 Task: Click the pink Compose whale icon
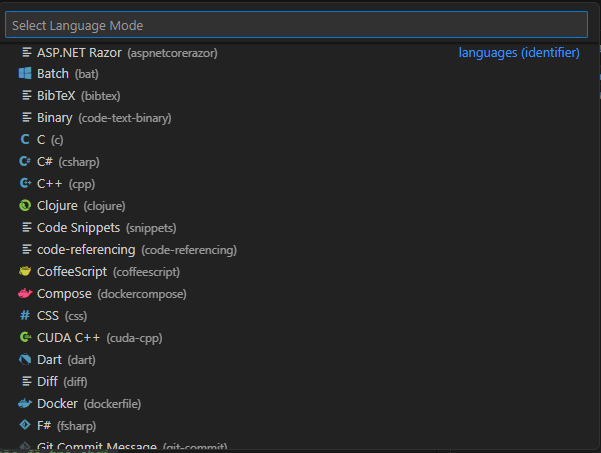[x=25, y=294]
